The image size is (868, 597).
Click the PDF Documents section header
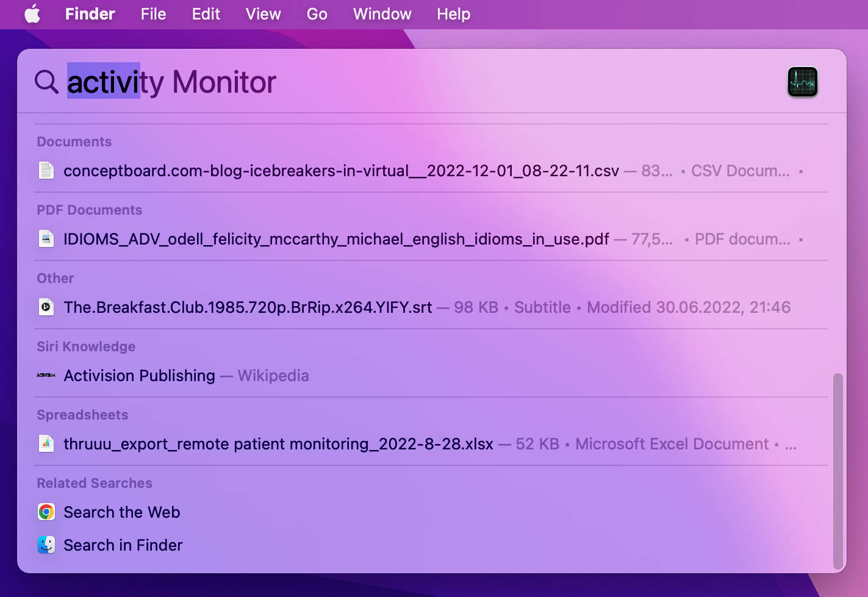pos(90,210)
